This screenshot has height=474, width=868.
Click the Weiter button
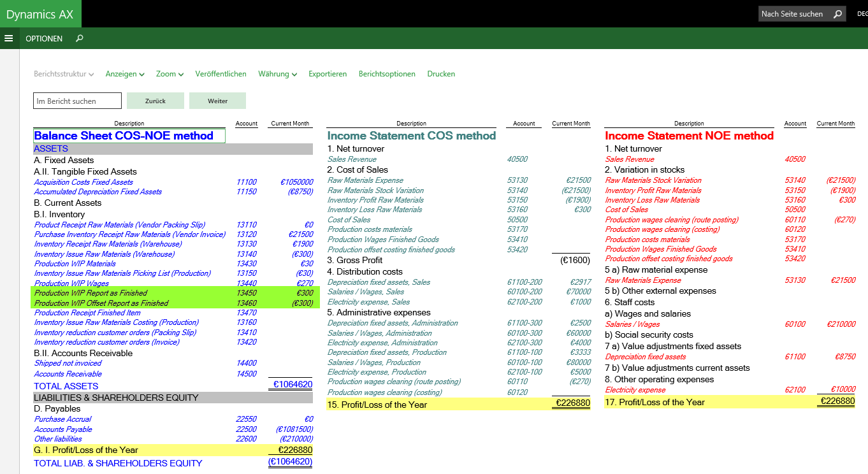pos(217,101)
